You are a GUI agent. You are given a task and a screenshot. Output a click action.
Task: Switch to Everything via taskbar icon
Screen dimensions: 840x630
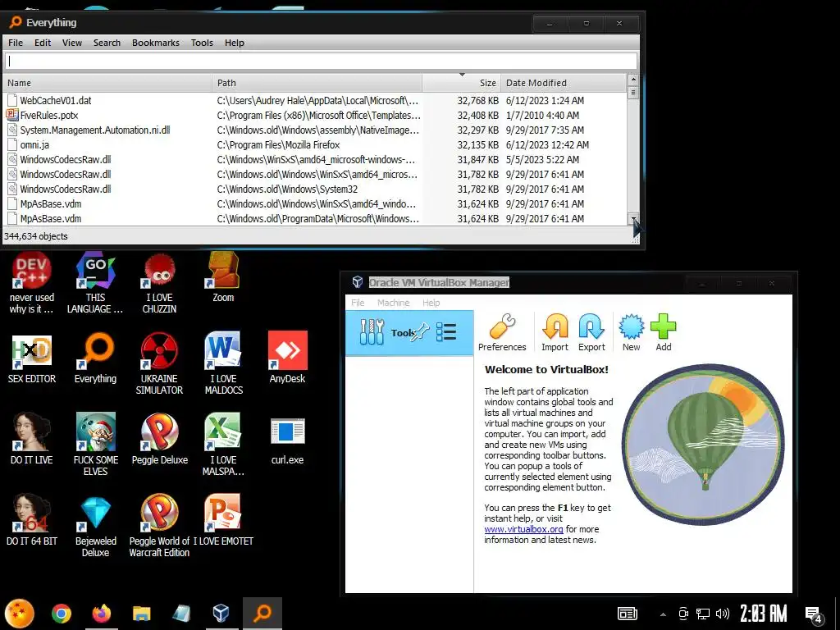tap(262, 614)
